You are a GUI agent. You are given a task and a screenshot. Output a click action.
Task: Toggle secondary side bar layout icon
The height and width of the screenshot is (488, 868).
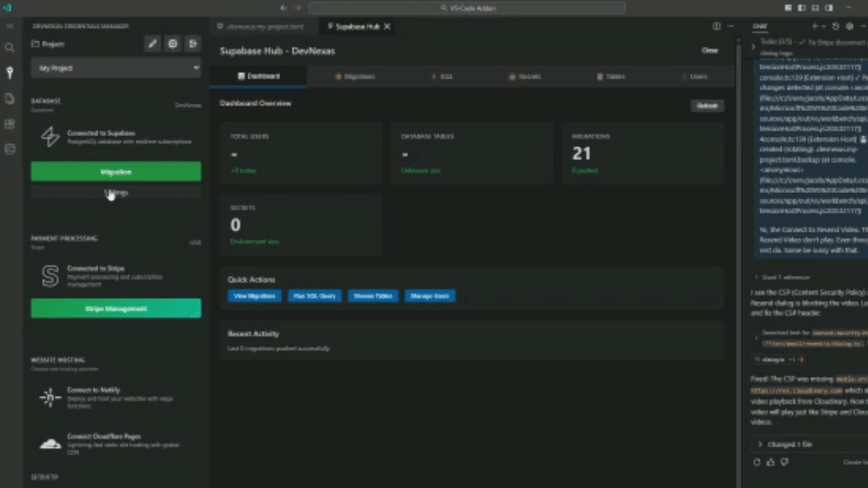point(829,8)
